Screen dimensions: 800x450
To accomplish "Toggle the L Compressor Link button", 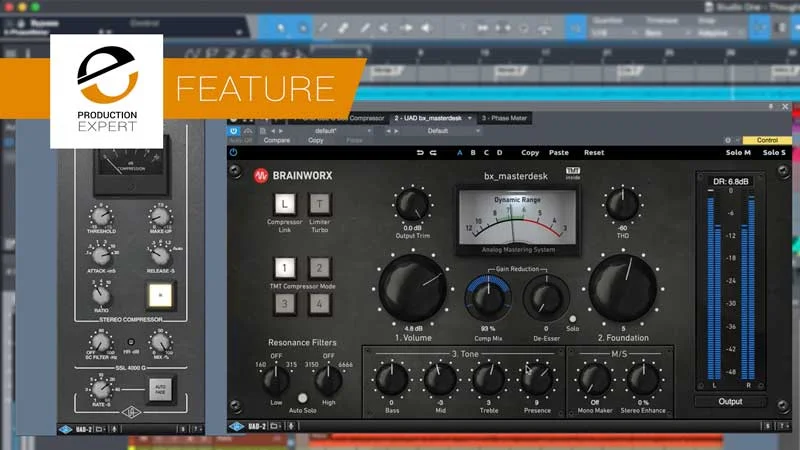I will [285, 204].
